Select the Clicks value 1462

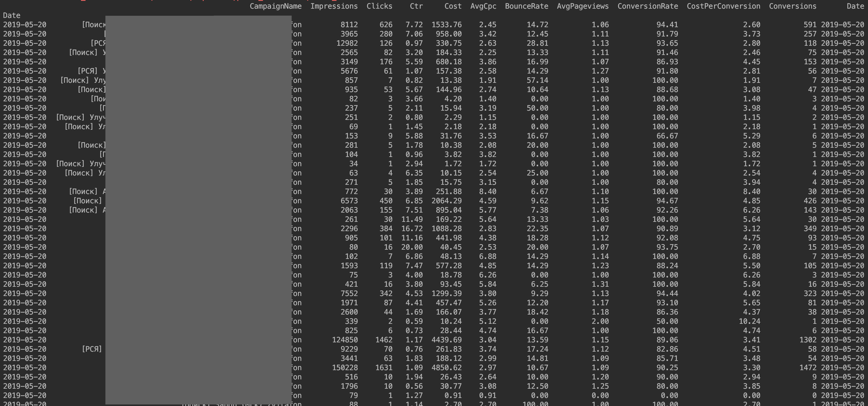[384, 340]
